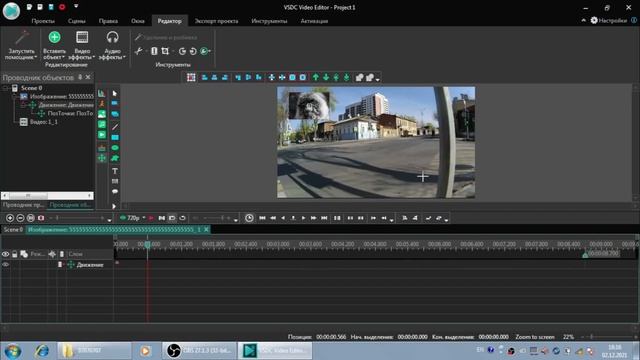Screen dimensions: 640x360
Task: Open Video effects in the ribbon
Action: [82, 45]
